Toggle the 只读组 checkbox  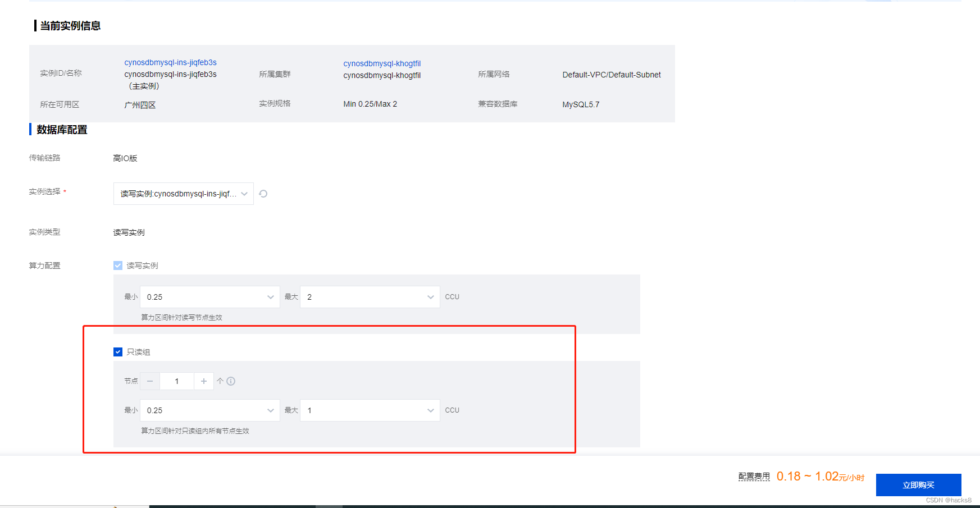(x=118, y=352)
